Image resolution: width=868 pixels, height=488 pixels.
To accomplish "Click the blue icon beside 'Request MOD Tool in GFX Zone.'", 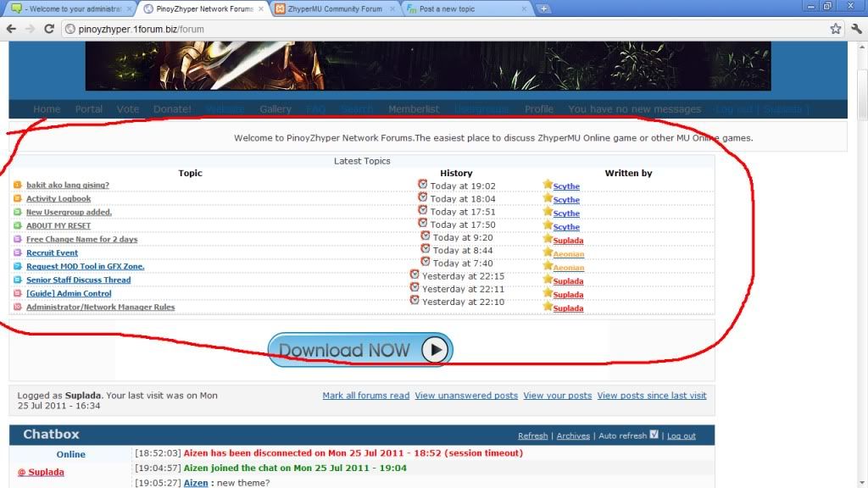I will (17, 266).
